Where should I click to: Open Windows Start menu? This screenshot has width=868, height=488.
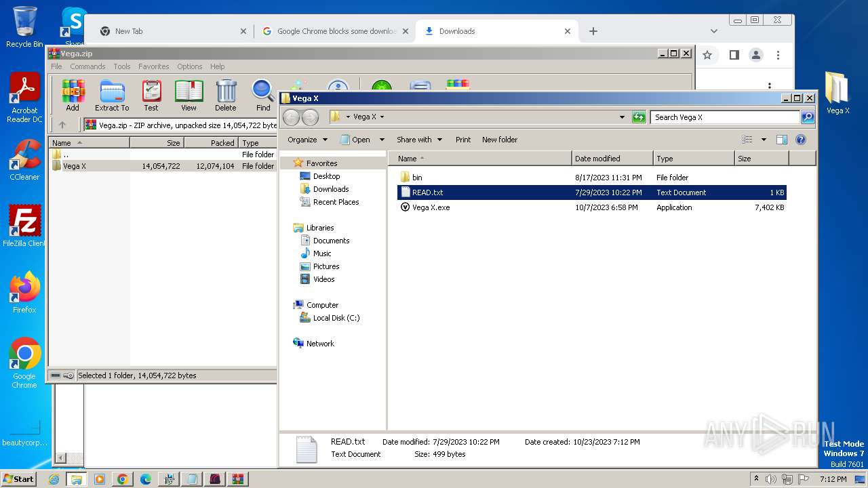point(18,479)
